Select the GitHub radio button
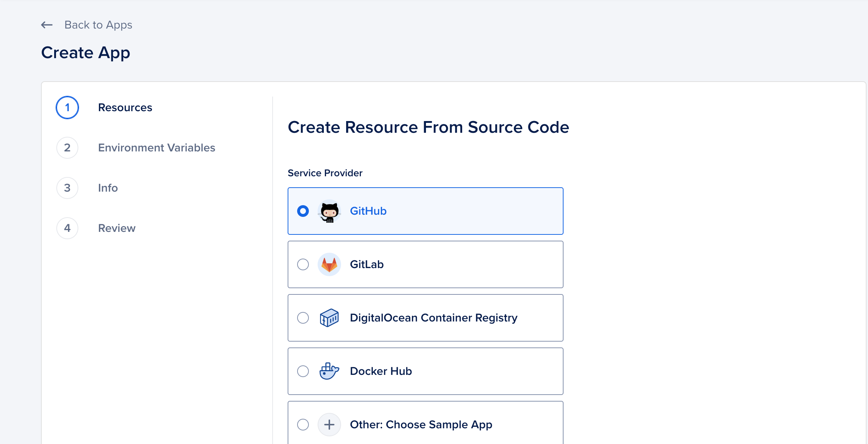The width and height of the screenshot is (868, 444). (x=303, y=211)
